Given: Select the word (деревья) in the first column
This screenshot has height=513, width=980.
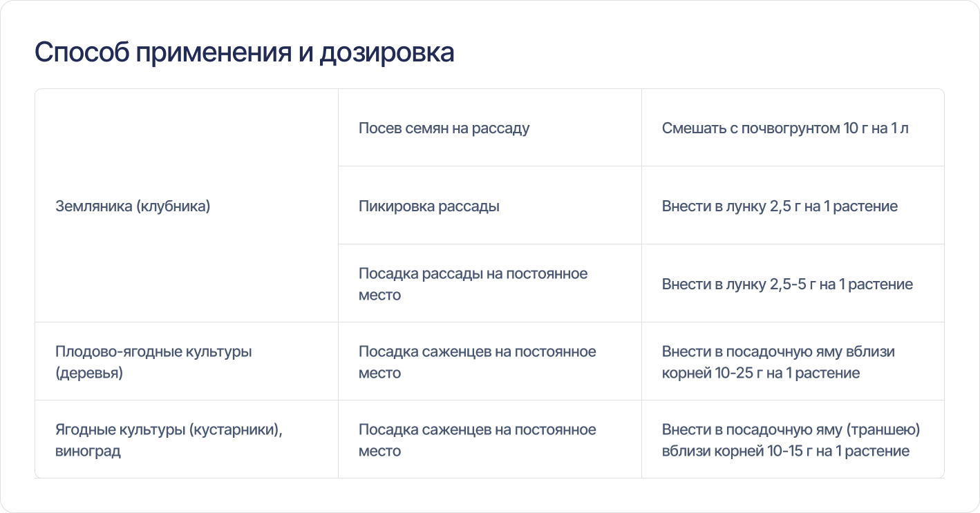Looking at the screenshot, I should [89, 374].
